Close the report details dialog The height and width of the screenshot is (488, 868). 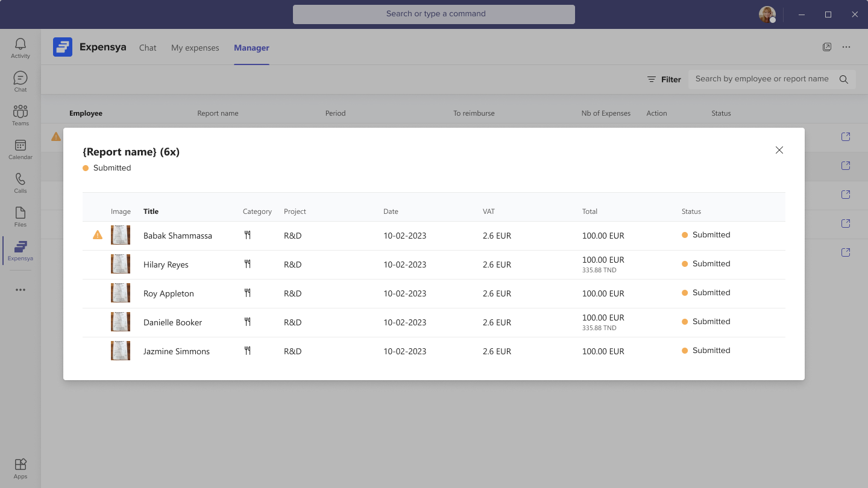[779, 150]
